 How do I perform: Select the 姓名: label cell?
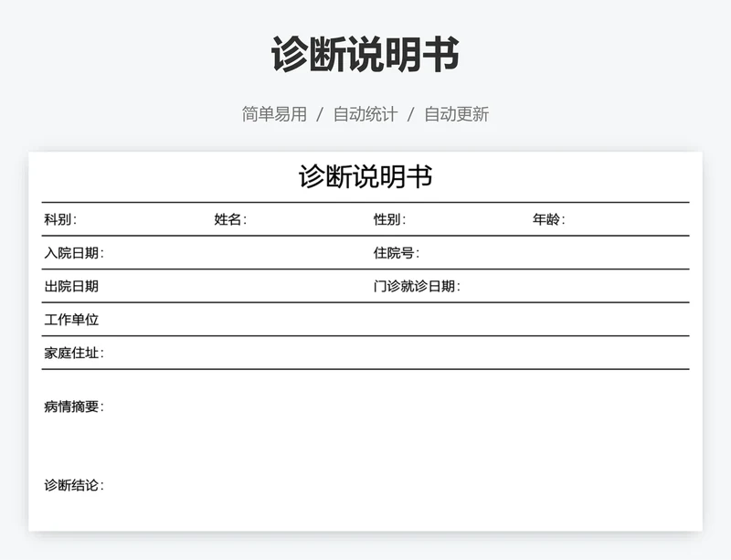pyautogui.click(x=230, y=219)
